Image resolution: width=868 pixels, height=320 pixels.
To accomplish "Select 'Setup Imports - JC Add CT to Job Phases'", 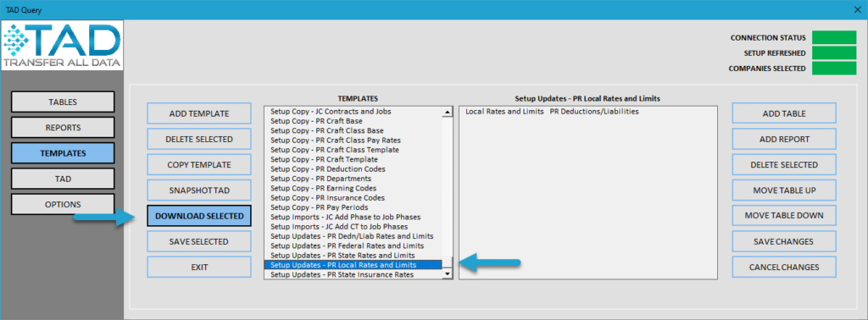I will [x=353, y=227].
